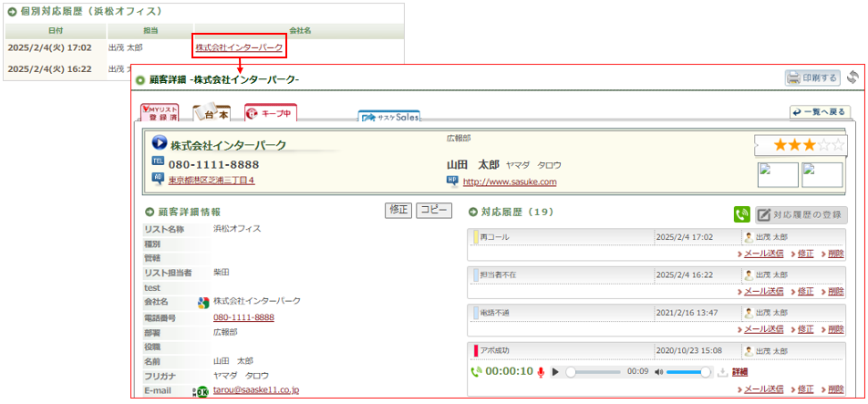
Task: Click 修正 link in 担当者不在 entry
Action: pos(806,292)
